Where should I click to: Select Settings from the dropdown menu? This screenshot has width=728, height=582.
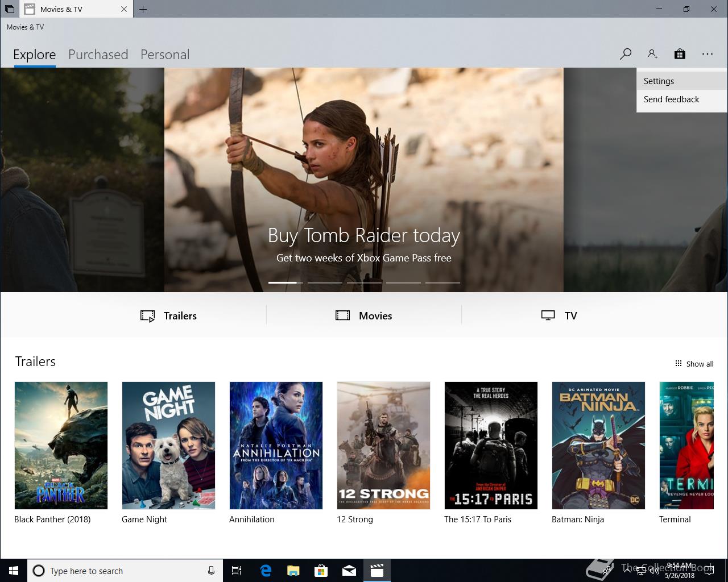tap(682, 81)
